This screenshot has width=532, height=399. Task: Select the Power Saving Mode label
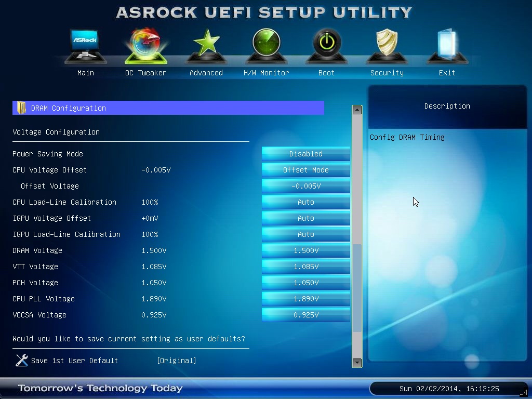48,154
